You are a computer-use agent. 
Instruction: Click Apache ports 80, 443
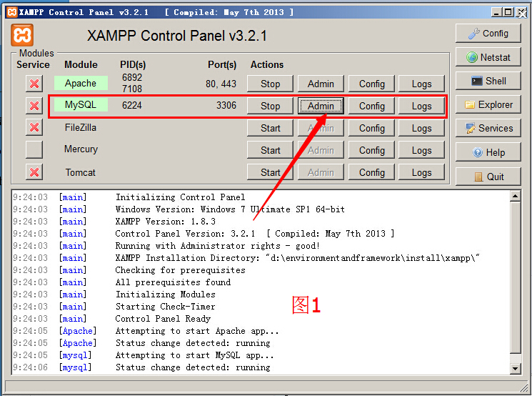click(x=221, y=84)
